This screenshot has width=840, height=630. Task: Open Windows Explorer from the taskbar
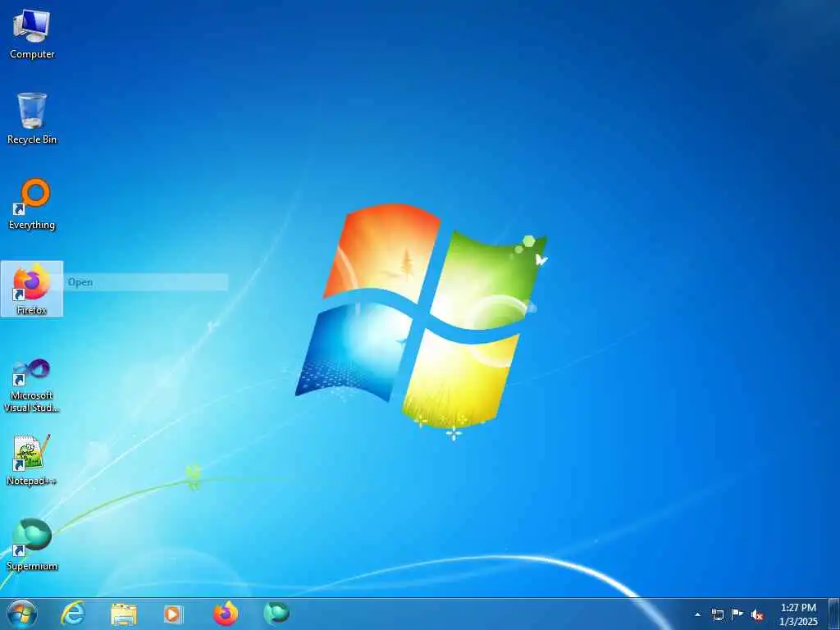click(124, 614)
